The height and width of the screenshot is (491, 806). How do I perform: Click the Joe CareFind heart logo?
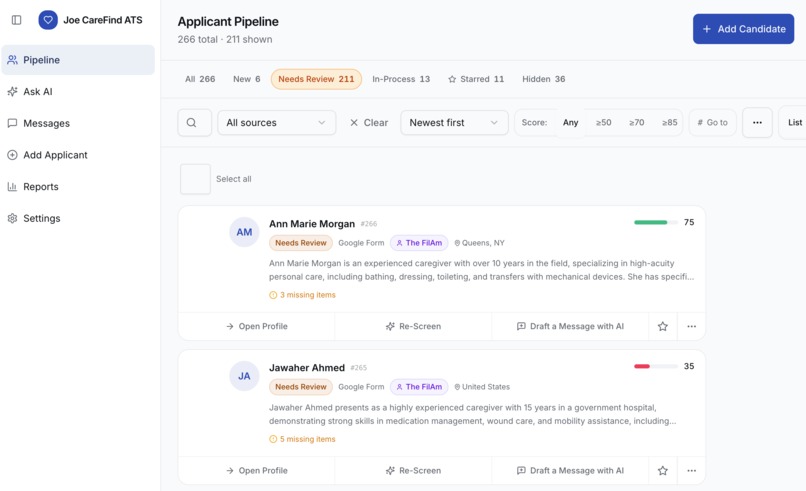[x=48, y=20]
